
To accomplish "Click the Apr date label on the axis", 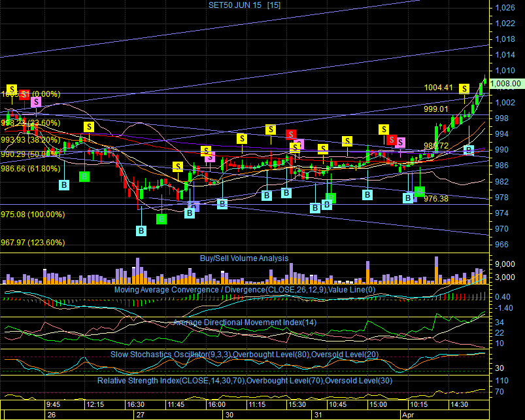I will (408, 415).
